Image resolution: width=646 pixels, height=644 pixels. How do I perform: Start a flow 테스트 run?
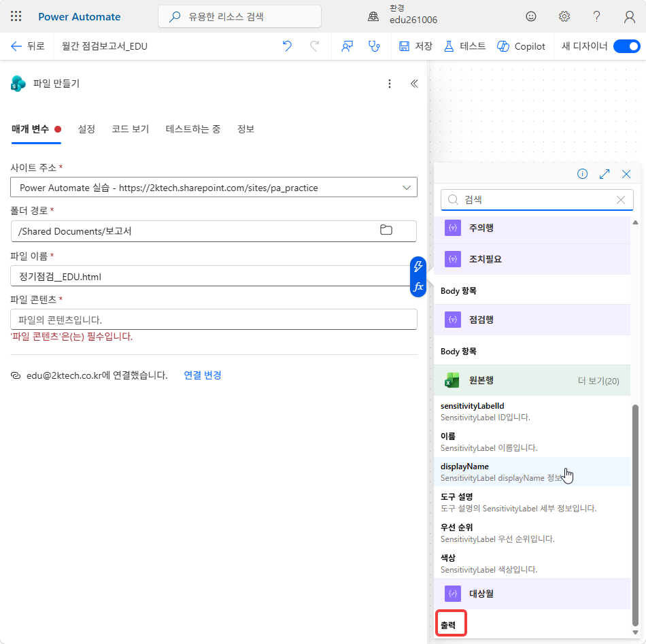click(x=464, y=46)
